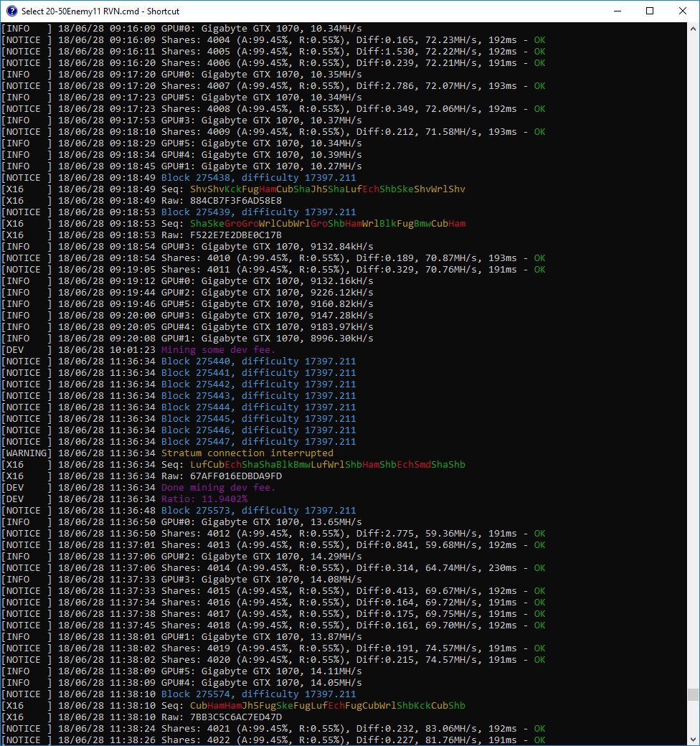Minimize the RVN.cmd console window
This screenshot has height=746, width=700.
coord(618,11)
